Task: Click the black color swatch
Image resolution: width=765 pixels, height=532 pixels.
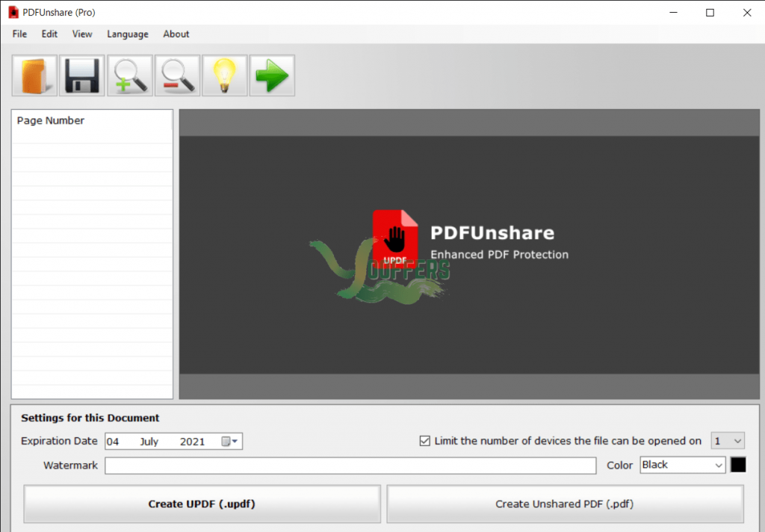Action: [x=738, y=466]
